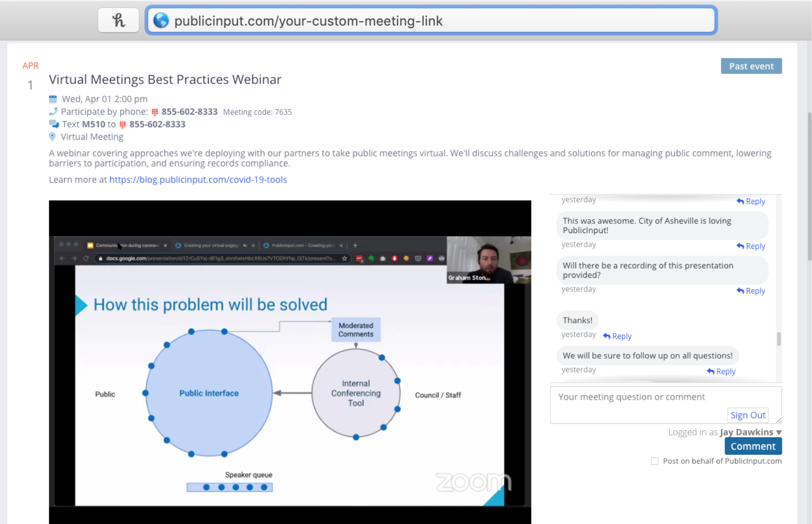Enable Post on behalf of PublicInput.com
This screenshot has height=524, width=812.
[655, 461]
